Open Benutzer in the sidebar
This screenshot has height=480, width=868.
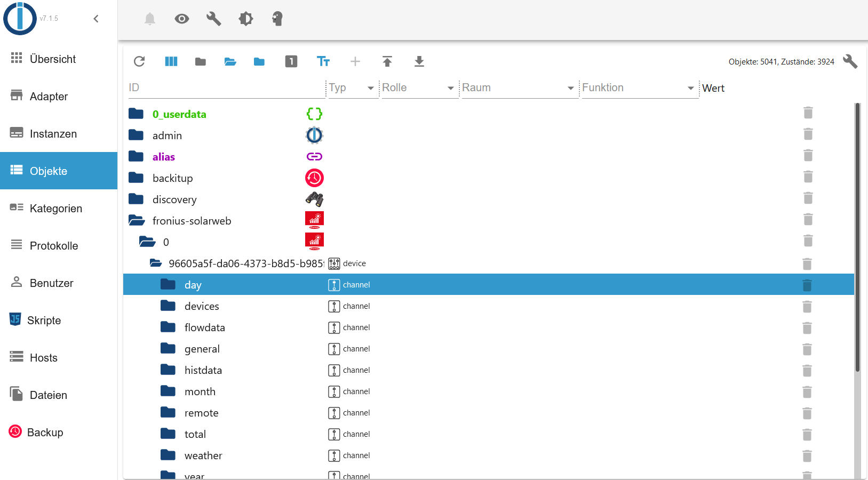point(59,283)
